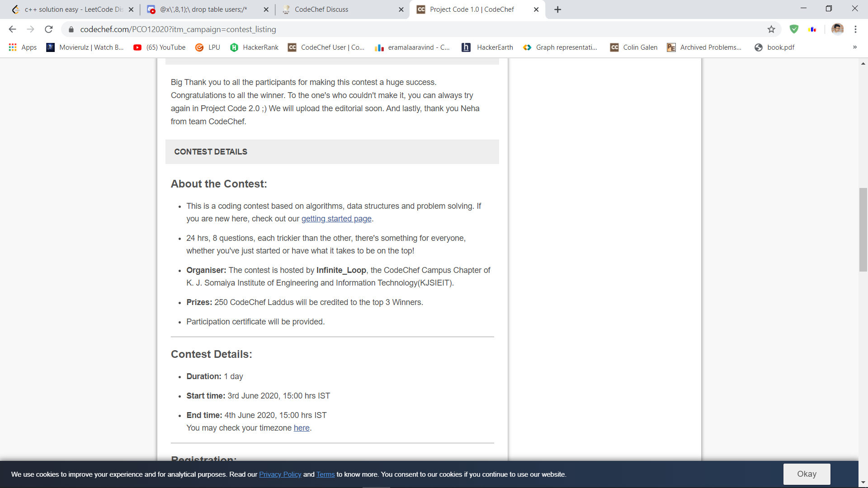Expand hidden bookmarks overflow chevron
Image resolution: width=868 pixels, height=488 pixels.
point(854,47)
